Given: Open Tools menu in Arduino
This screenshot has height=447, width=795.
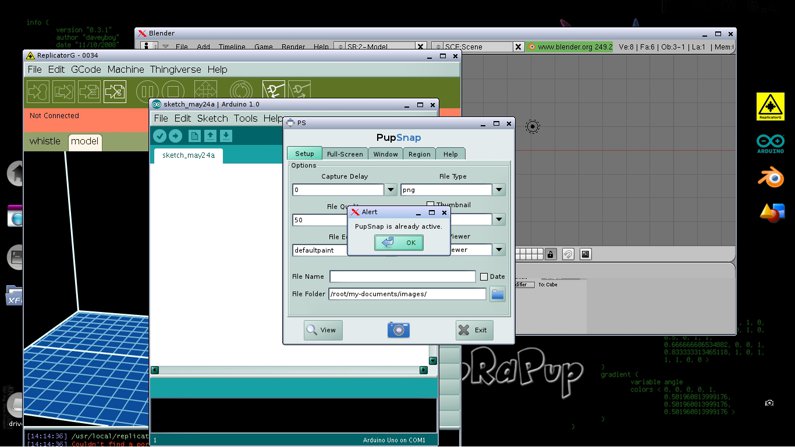Looking at the screenshot, I should (245, 118).
